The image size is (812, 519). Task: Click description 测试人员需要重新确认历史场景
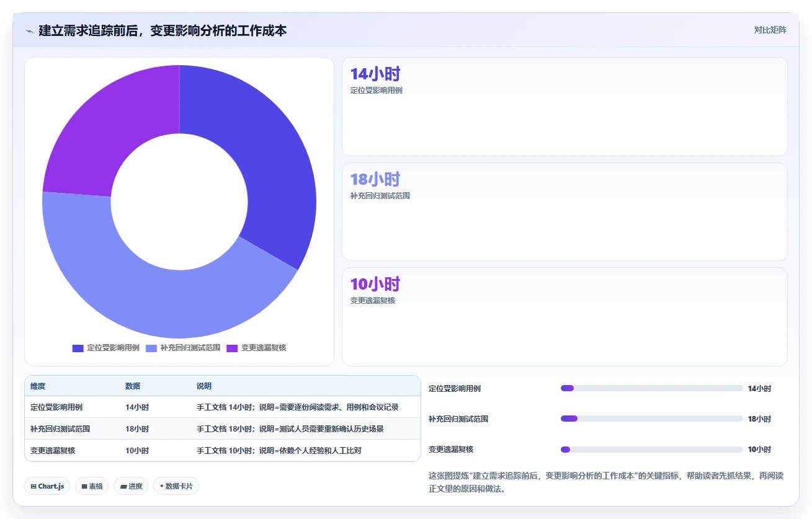click(x=331, y=429)
